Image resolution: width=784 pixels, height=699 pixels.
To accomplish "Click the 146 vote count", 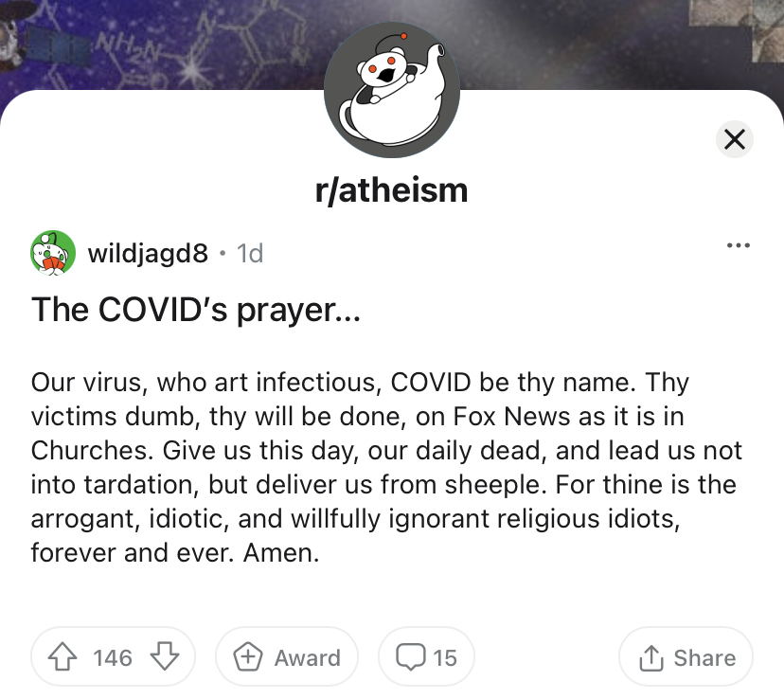I will [113, 657].
